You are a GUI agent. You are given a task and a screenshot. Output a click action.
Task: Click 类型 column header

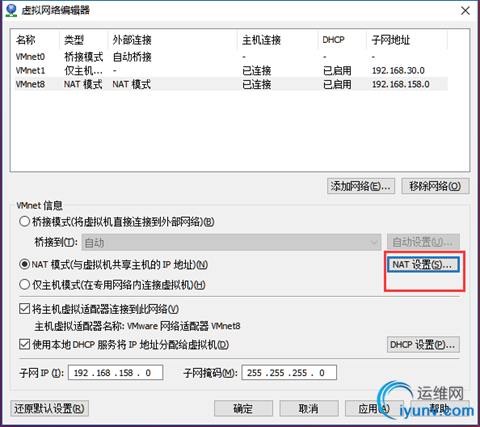click(84, 40)
